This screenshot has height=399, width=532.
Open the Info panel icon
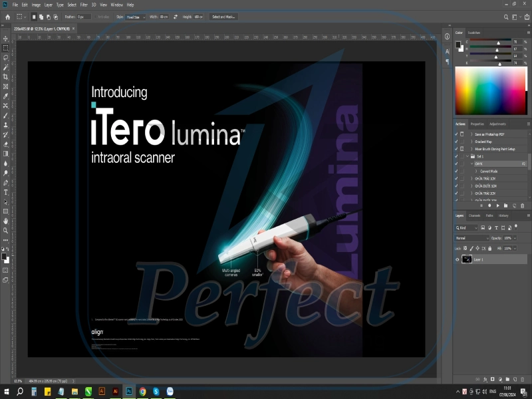tap(447, 37)
